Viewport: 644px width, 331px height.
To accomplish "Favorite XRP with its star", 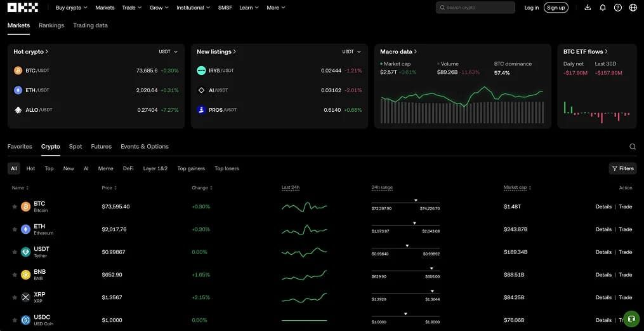I will point(15,297).
